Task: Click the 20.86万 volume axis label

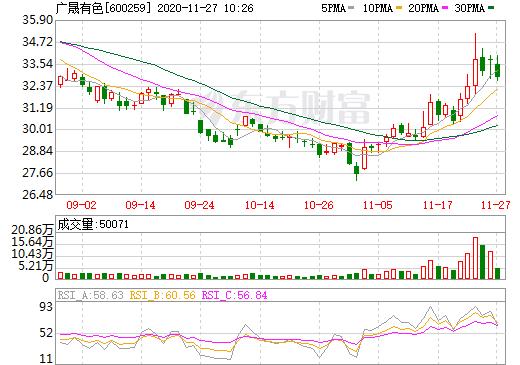Action: coord(32,230)
